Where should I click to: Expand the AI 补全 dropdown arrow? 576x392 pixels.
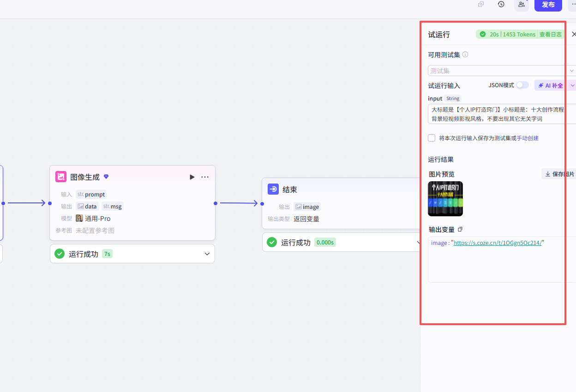coord(573,85)
